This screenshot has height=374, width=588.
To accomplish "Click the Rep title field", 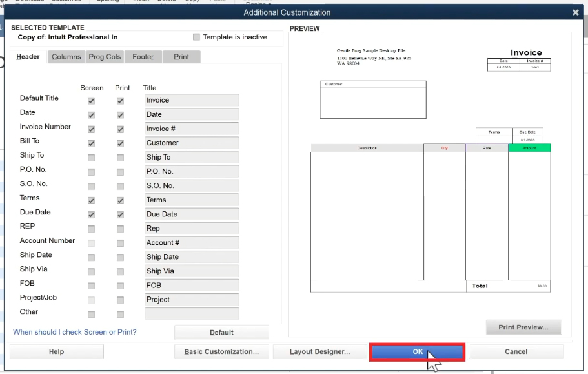I will click(192, 229).
